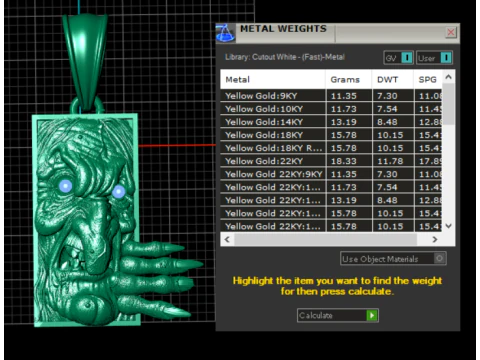Viewport: 480px width, 360px height.
Task: Click the SPG column header
Action: [x=428, y=79]
